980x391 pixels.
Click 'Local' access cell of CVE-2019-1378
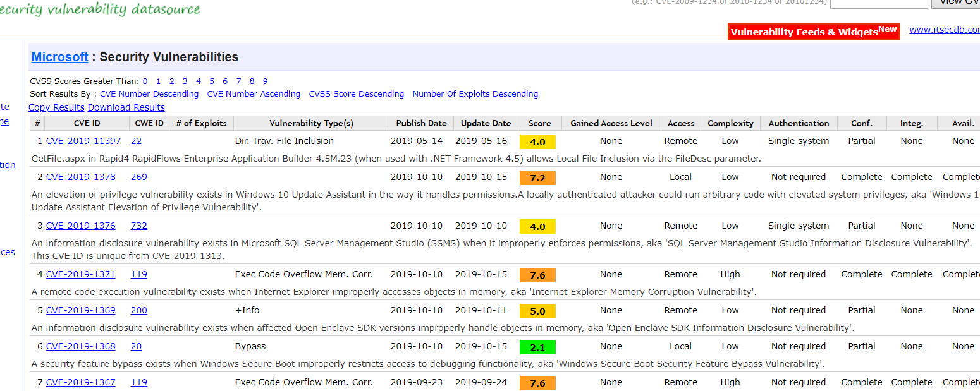tap(681, 177)
